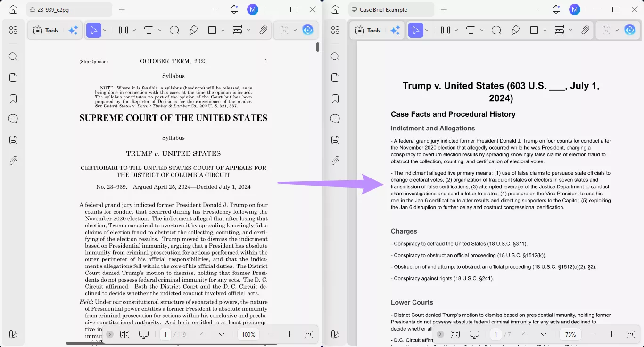Expand the shape tool dropdown in left window
Viewport: 644px width, 347px height.
[223, 30]
